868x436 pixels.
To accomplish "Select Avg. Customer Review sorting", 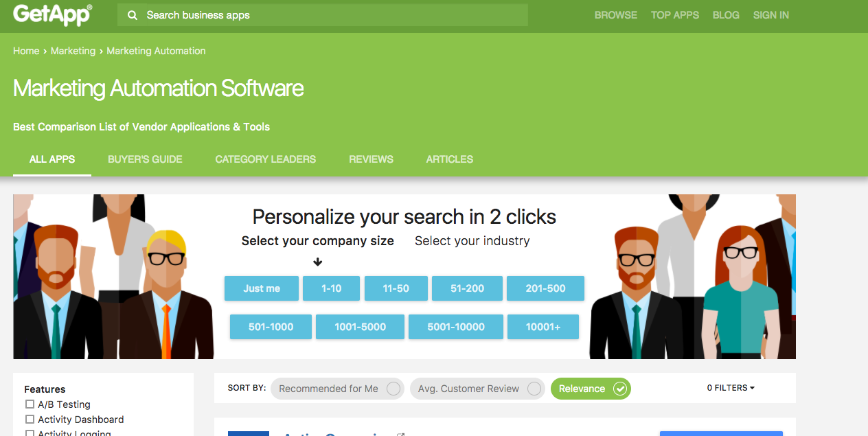I will pyautogui.click(x=477, y=389).
